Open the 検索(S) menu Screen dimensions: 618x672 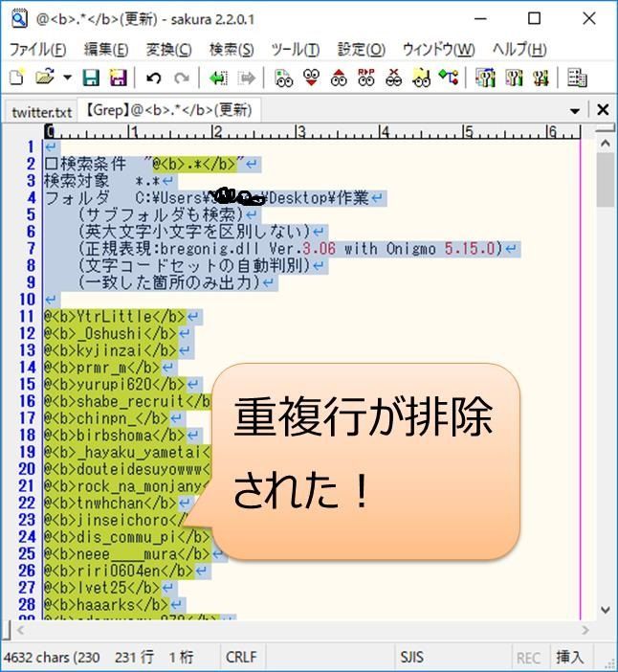(x=232, y=49)
